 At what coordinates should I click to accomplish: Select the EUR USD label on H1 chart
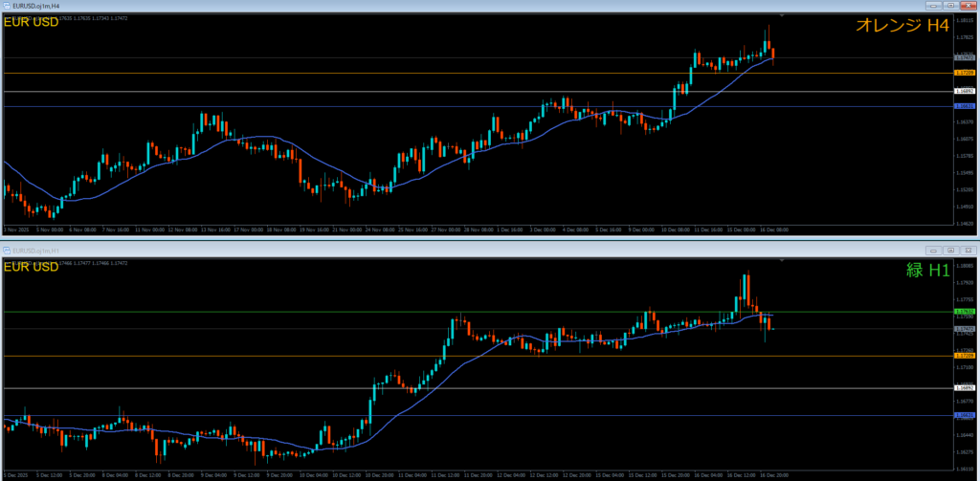(x=31, y=266)
